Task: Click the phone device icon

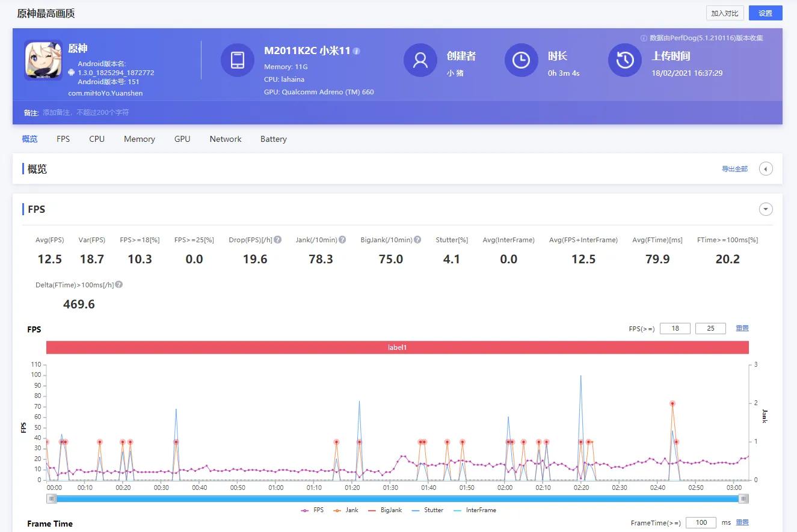Action: [x=238, y=60]
